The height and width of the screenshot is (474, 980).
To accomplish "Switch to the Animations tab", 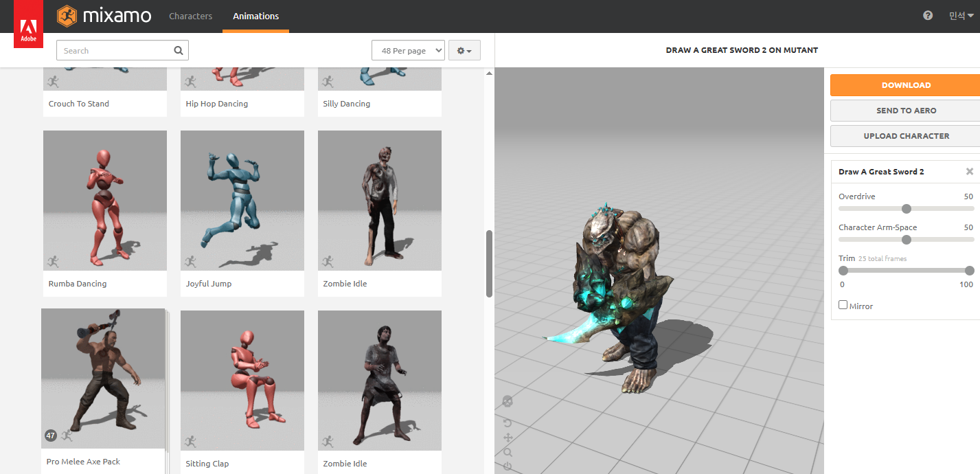I will pos(255,16).
